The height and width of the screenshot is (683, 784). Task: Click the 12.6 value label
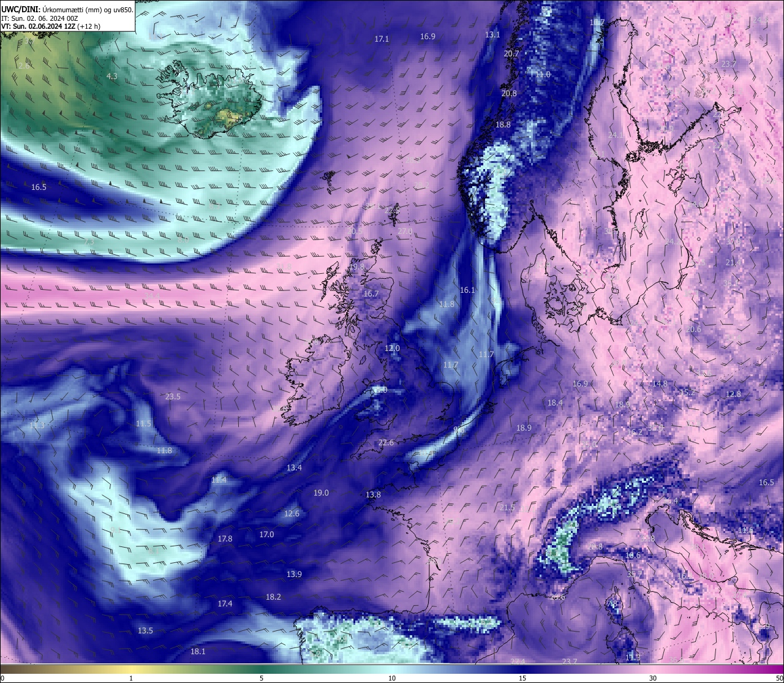(292, 514)
